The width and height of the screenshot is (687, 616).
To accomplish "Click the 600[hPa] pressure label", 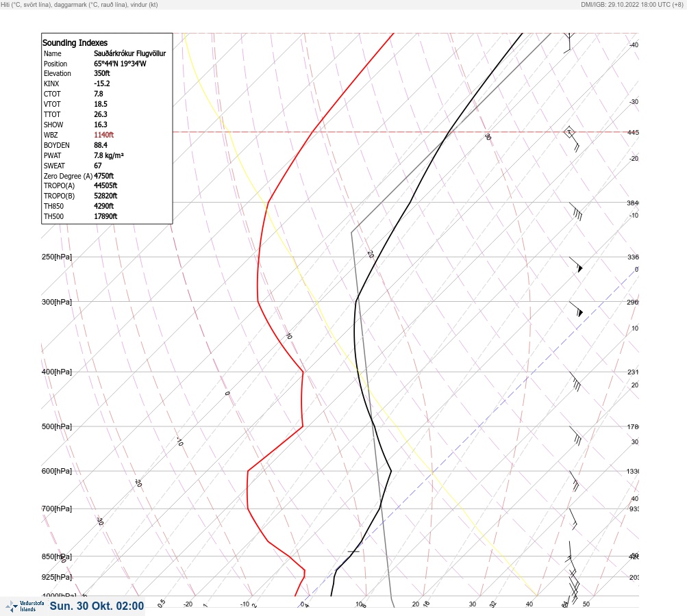I will point(57,471).
